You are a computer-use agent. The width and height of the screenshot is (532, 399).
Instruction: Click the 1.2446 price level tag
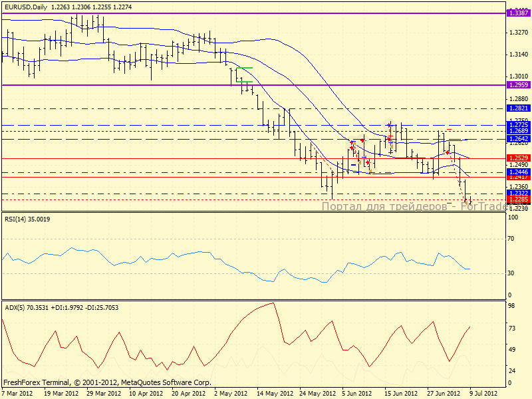(517, 171)
